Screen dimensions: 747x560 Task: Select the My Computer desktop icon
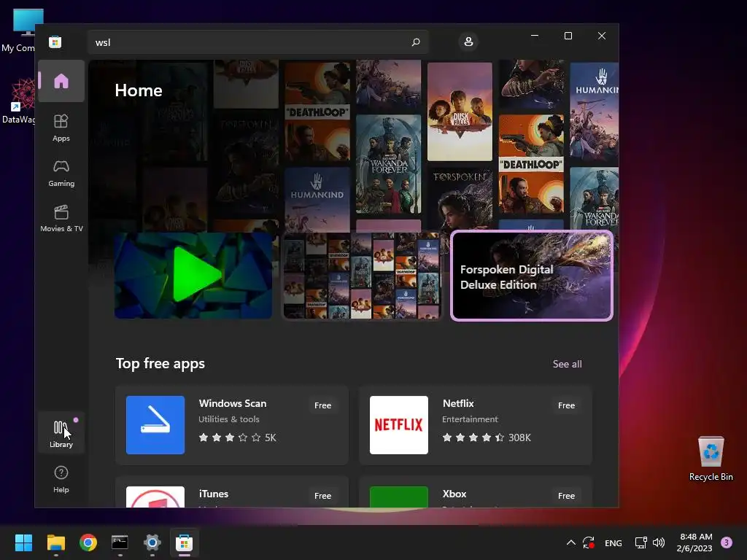coord(18,30)
